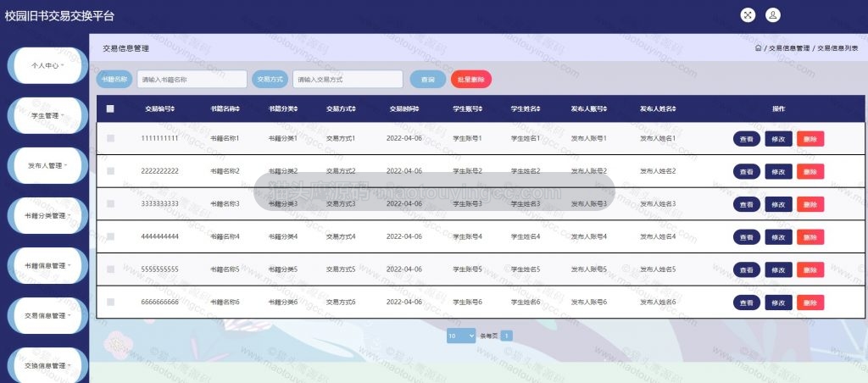Open page size dropdown showing 10

click(x=461, y=336)
